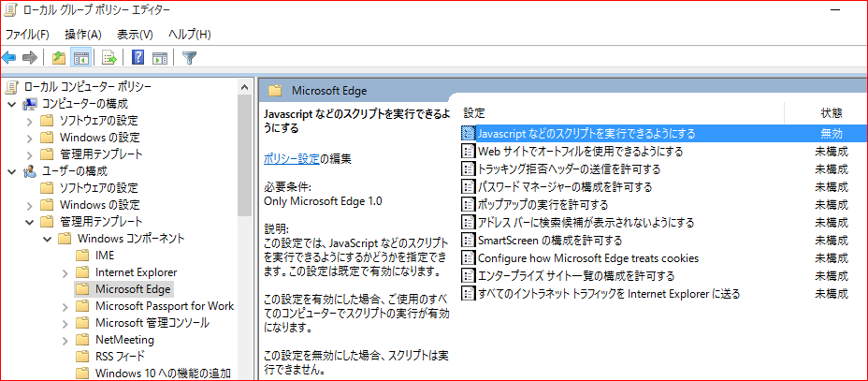868x381 pixels.
Task: Select ソフトウェアの設定 under ユーザーの構成
Action: (98, 188)
